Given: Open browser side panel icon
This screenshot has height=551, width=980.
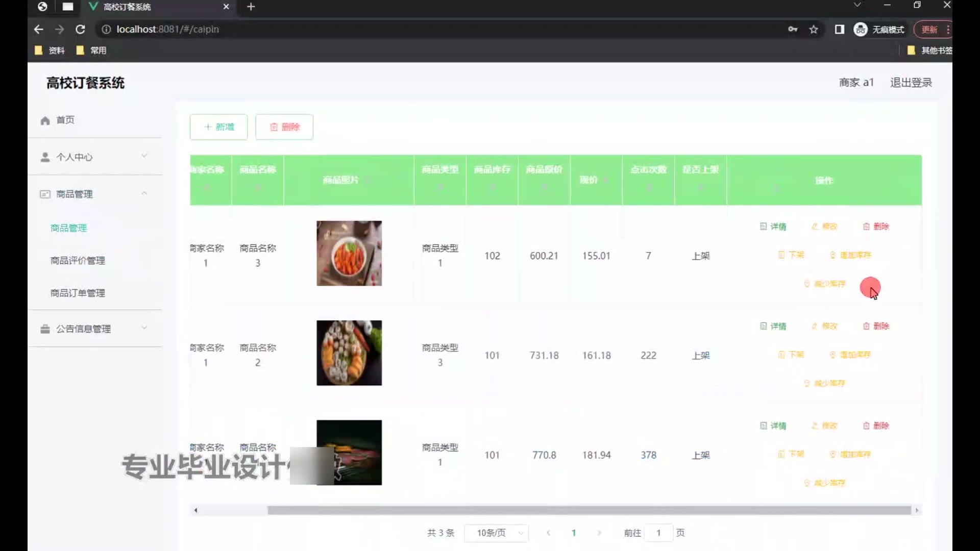Looking at the screenshot, I should [840, 30].
